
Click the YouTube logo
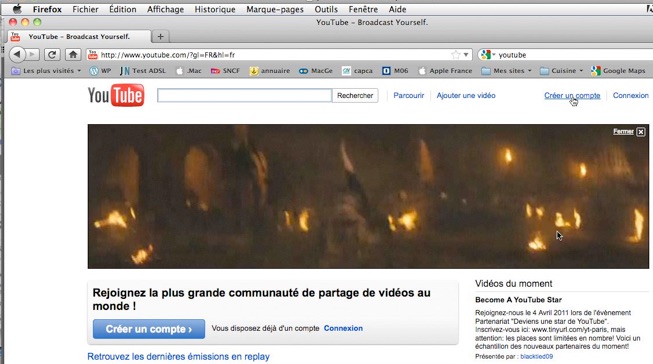[x=116, y=95]
